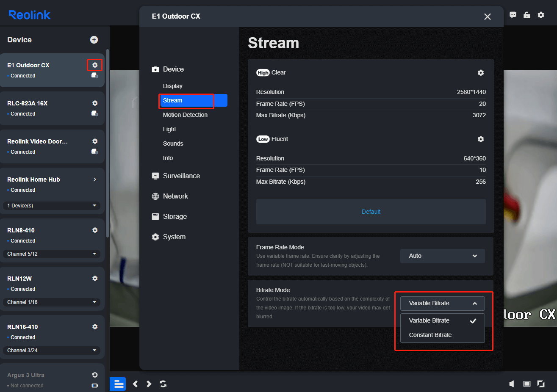Open Channel 5/12 dropdown
This screenshot has height=392, width=557.
coord(52,254)
